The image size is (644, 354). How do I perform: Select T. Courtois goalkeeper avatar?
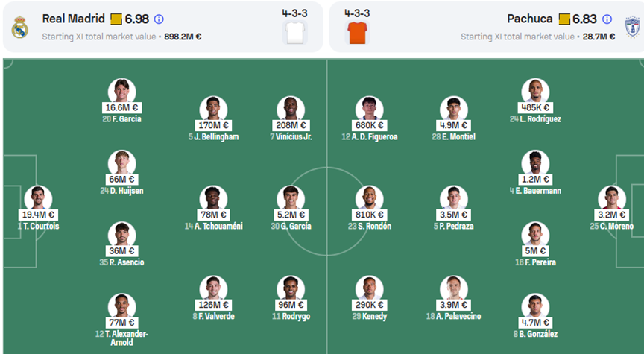coord(38,198)
